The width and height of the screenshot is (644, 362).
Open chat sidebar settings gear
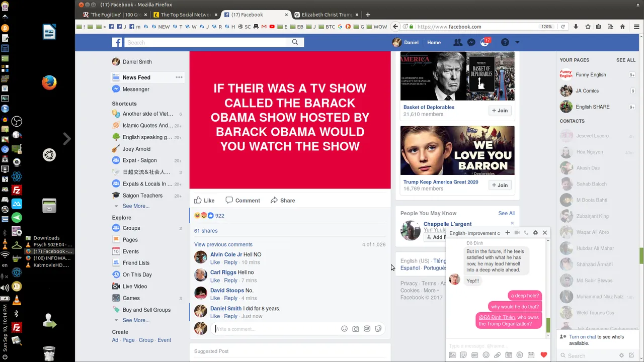(x=621, y=355)
